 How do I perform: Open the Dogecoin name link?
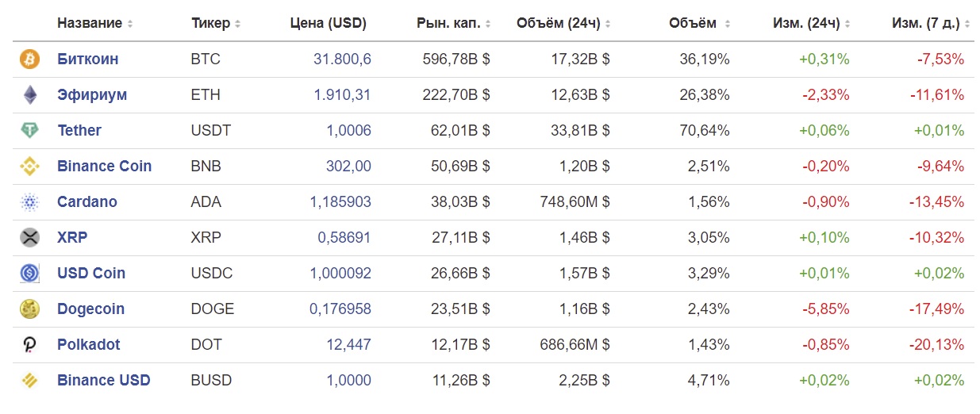[x=91, y=309]
